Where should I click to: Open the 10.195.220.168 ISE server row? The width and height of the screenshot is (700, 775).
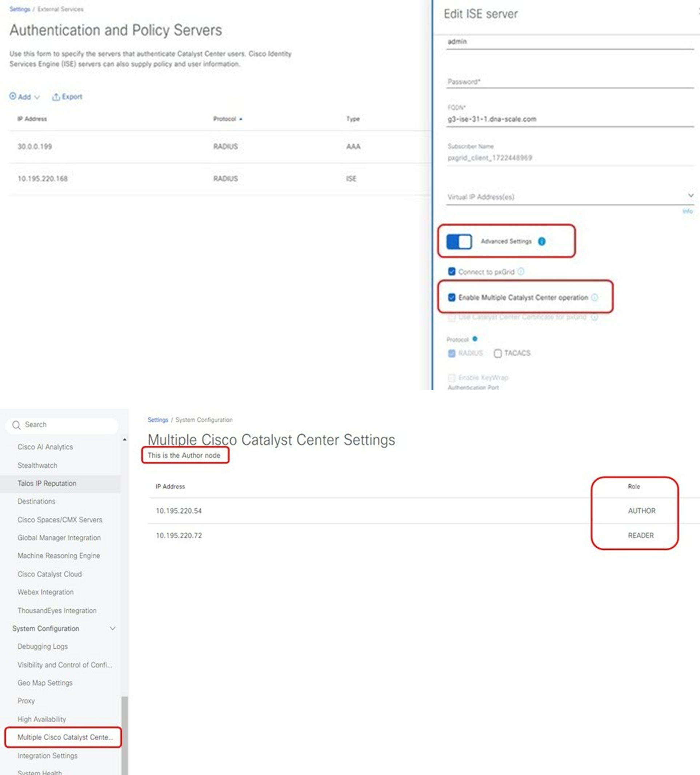click(43, 179)
